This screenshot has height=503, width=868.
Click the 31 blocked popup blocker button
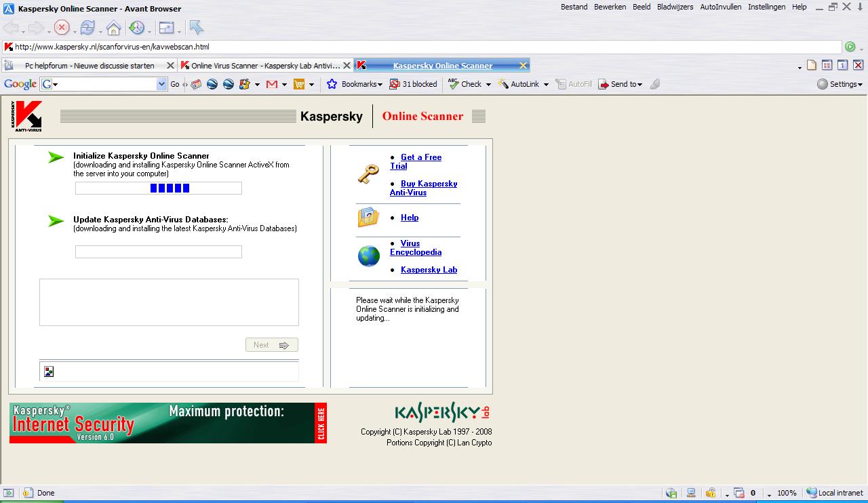pos(414,84)
